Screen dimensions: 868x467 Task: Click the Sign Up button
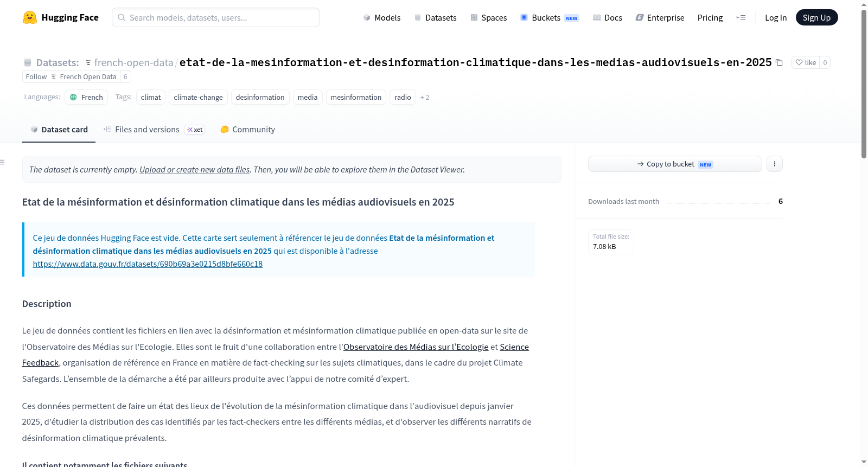817,17
